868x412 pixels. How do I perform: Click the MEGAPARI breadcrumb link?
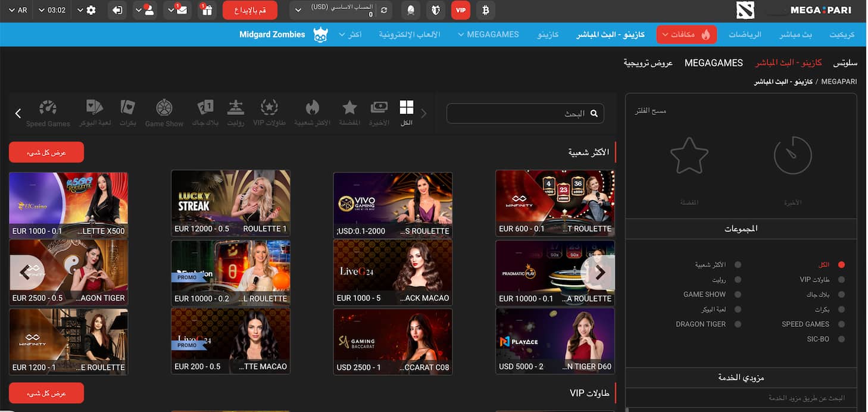pyautogui.click(x=839, y=82)
